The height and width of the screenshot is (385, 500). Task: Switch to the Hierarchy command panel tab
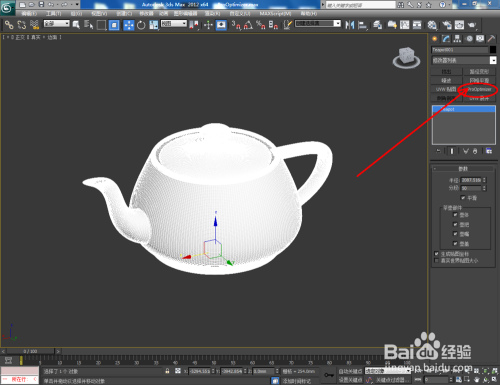[x=457, y=39]
